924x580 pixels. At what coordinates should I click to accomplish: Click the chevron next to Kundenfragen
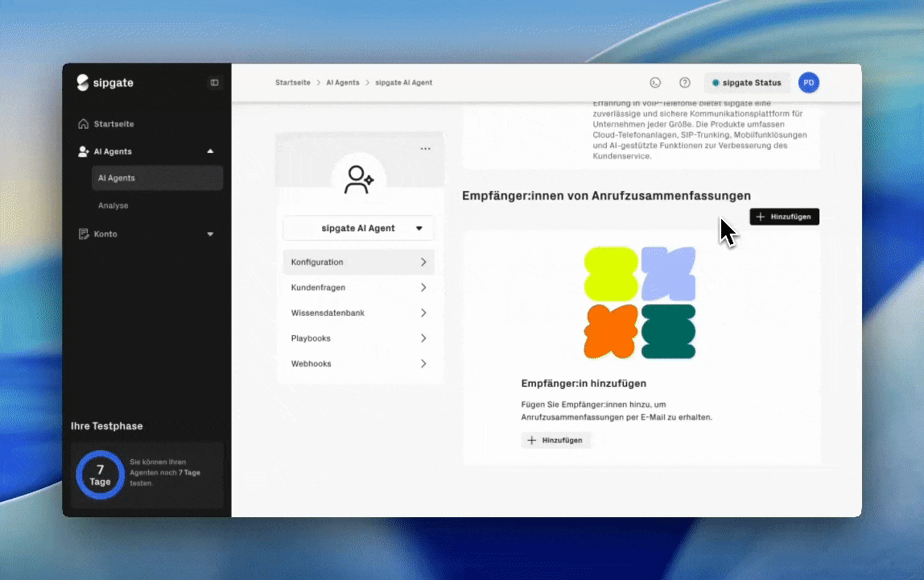click(423, 288)
